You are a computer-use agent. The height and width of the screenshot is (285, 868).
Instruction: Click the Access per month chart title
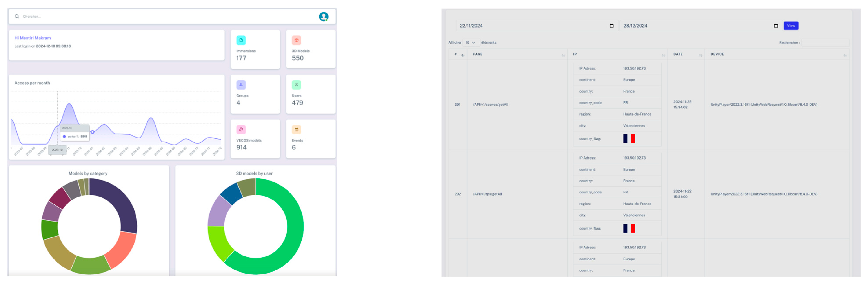pos(32,83)
